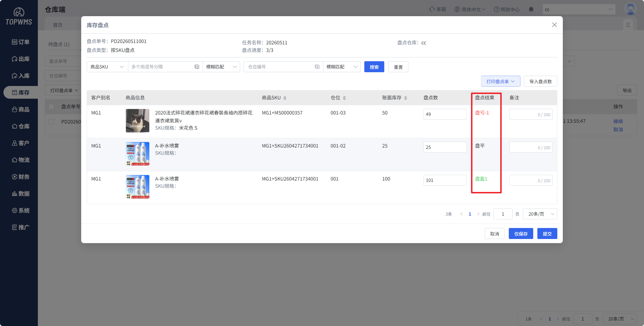Screen dimensions: 644x326
Task: Switch to the 待盘点 (1) tab
Action: 59,44
